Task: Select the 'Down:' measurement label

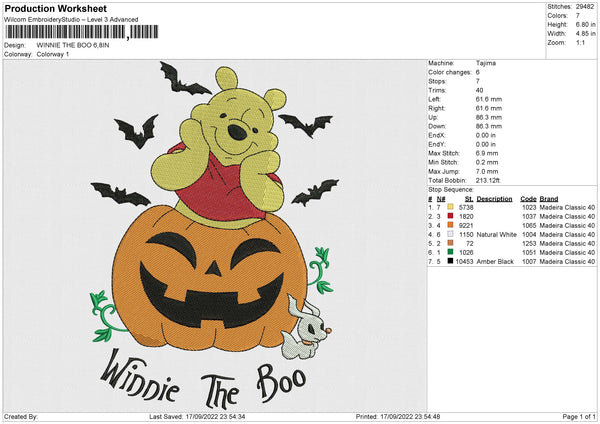Action: pyautogui.click(x=437, y=126)
